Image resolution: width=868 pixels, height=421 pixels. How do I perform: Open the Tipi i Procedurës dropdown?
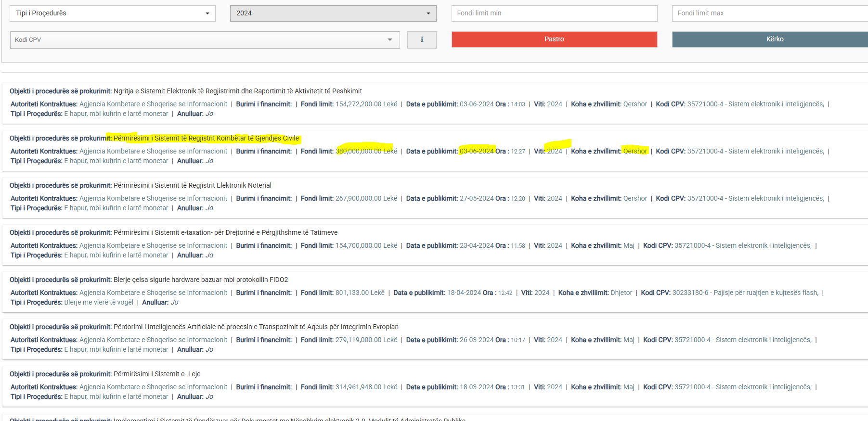click(112, 13)
